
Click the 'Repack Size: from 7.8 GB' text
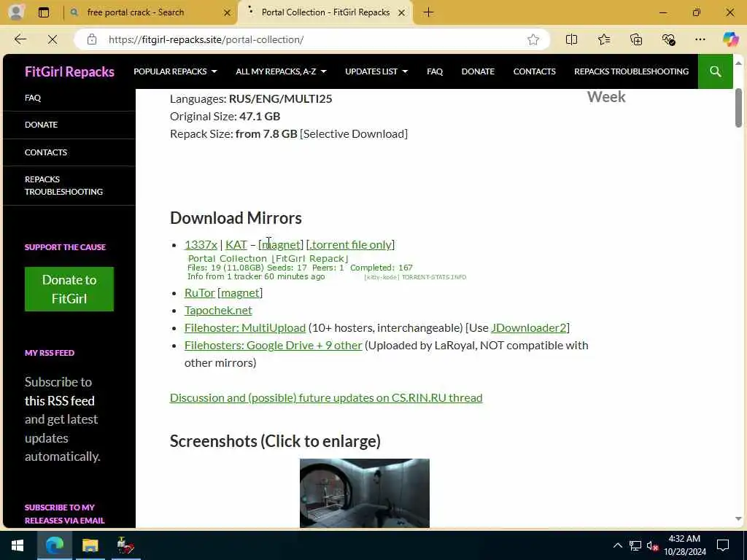[x=233, y=134]
